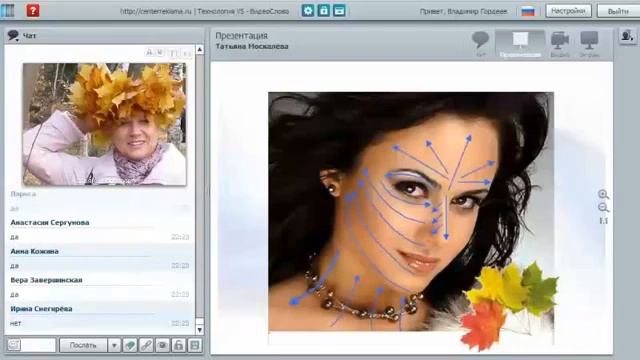640x360 pixels.
Task: Click the Послать send button
Action: [x=83, y=345]
